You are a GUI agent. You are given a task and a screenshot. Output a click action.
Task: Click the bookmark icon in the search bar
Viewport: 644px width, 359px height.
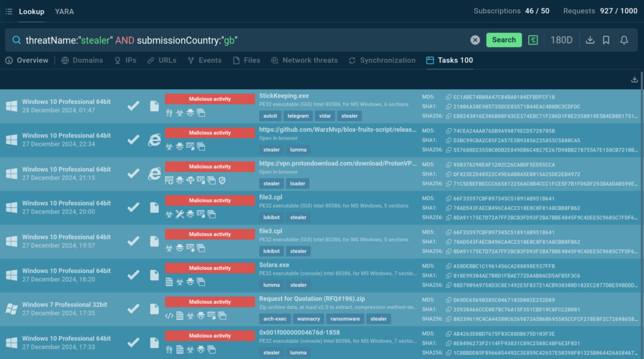coord(606,40)
